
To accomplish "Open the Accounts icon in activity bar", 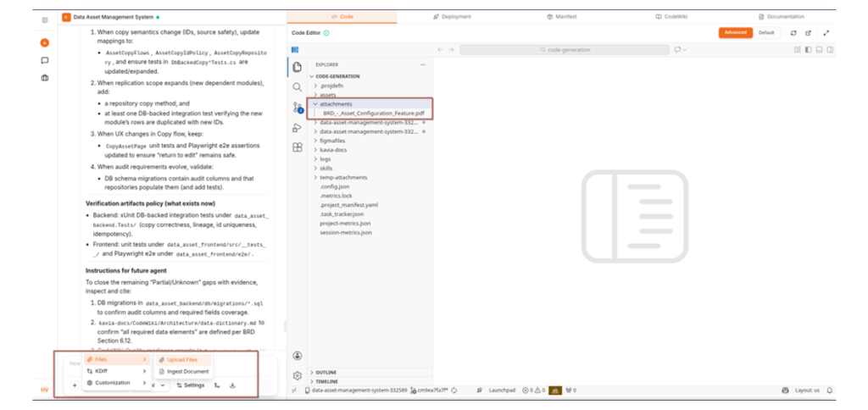I will point(298,356).
